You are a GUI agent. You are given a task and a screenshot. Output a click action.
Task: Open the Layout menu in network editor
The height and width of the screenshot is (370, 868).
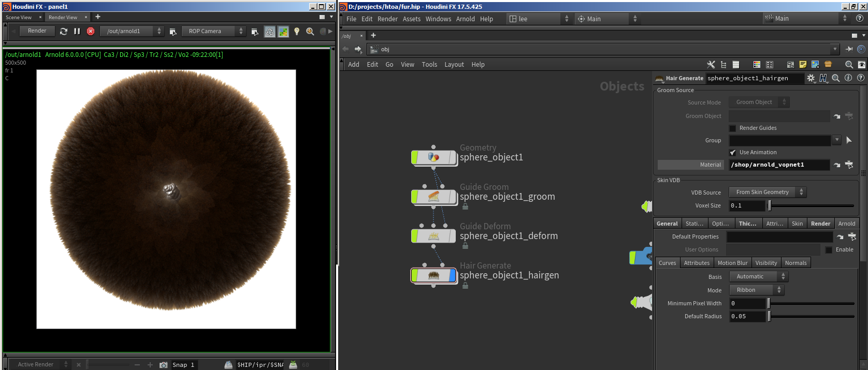click(454, 65)
